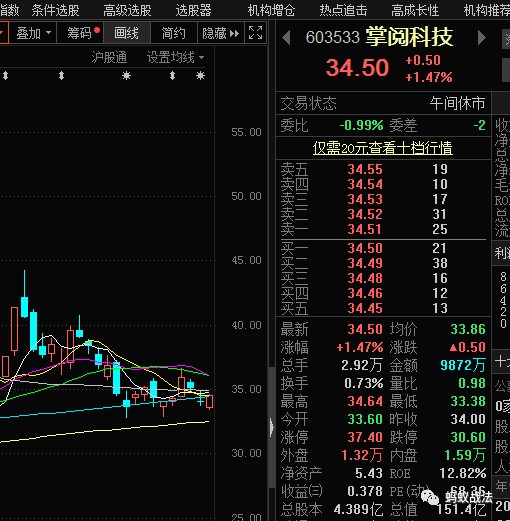
Task: Expand the 隐藏 hide panel arrows
Action: [221, 33]
